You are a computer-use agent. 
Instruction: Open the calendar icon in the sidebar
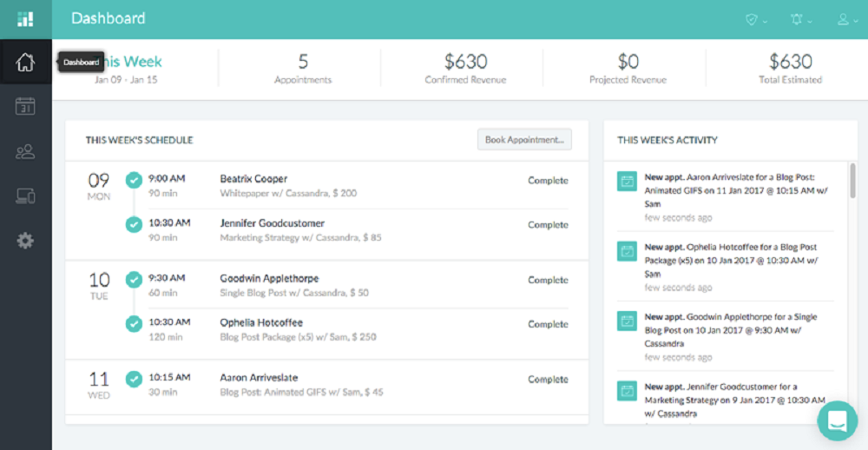(x=25, y=107)
